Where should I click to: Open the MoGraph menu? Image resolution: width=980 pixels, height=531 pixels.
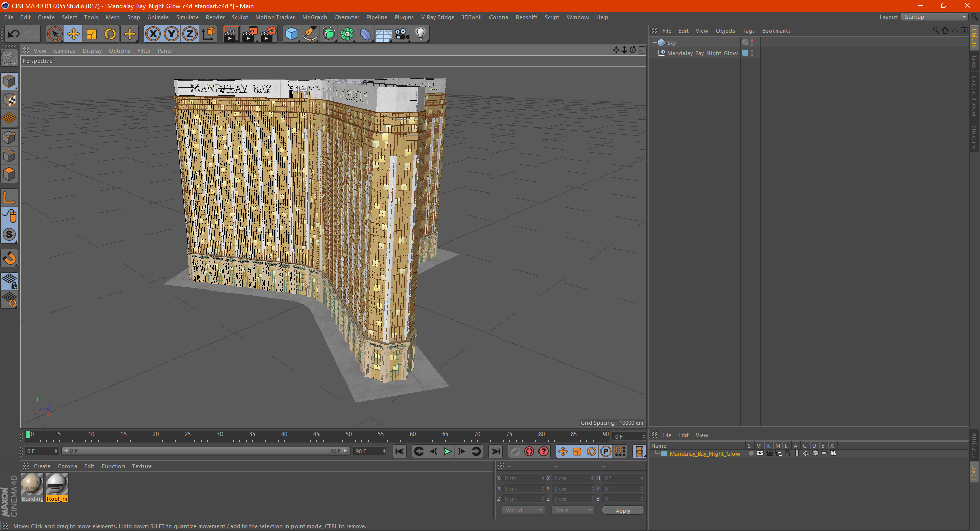point(314,17)
